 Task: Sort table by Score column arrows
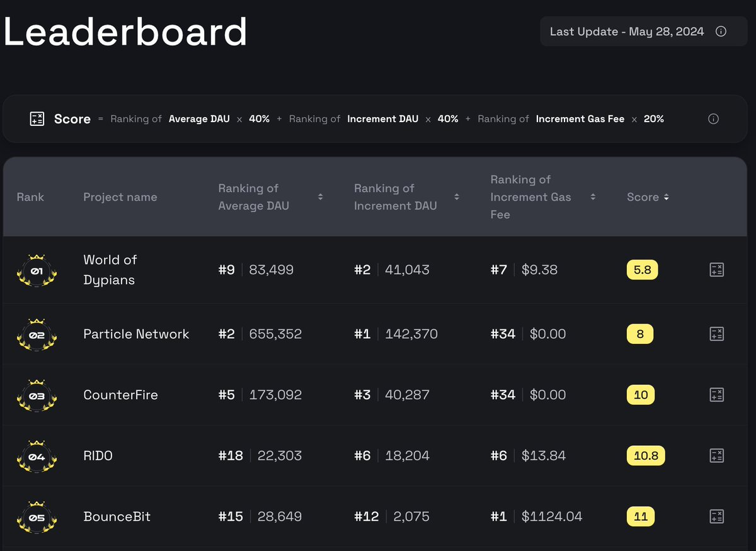coord(666,197)
